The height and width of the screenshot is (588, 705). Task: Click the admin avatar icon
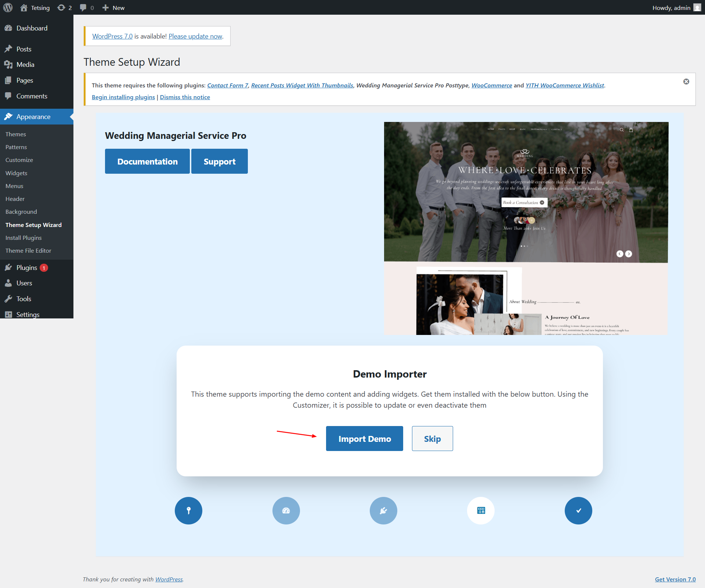(697, 8)
